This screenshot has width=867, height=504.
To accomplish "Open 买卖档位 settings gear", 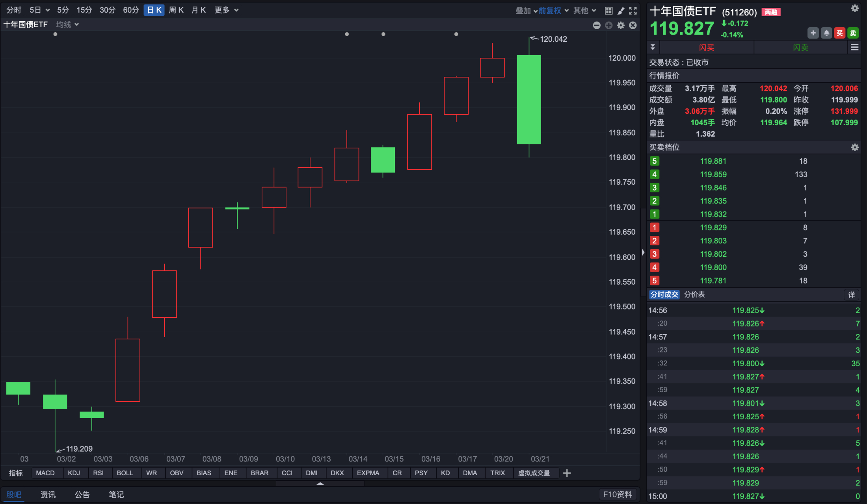I will 855,147.
